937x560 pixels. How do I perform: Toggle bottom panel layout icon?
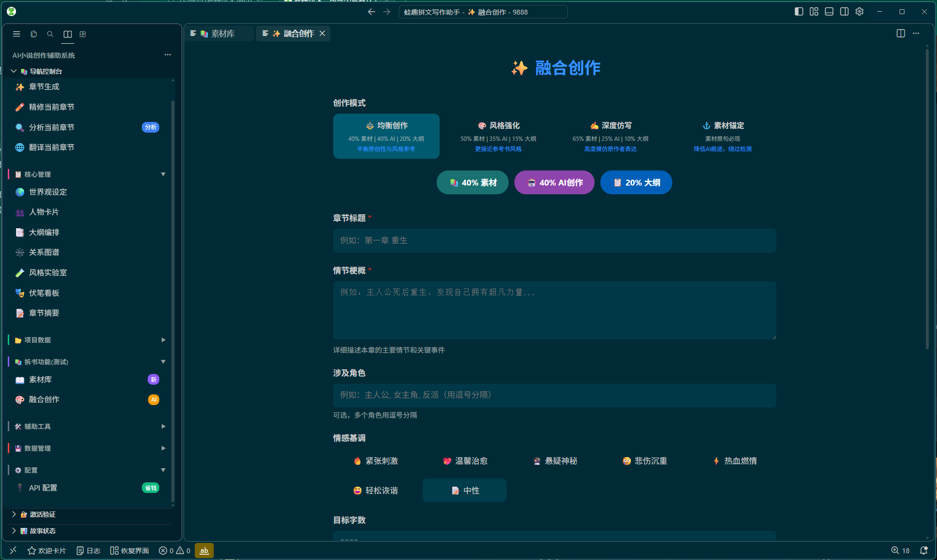(x=829, y=12)
